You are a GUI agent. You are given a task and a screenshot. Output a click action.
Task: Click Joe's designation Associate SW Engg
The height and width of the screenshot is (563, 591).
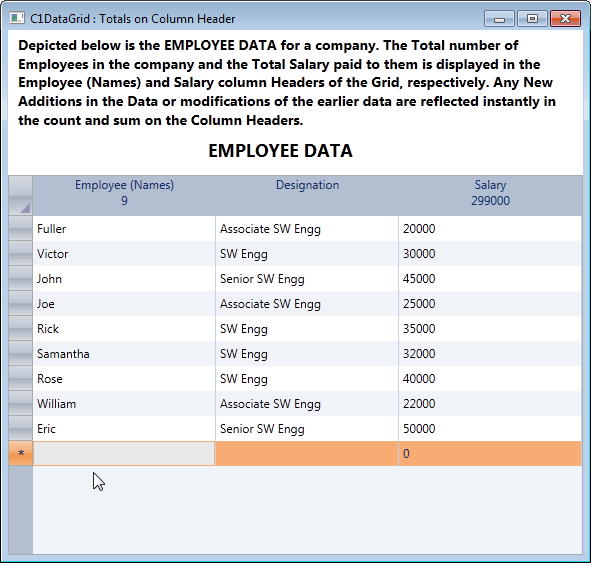(x=307, y=303)
